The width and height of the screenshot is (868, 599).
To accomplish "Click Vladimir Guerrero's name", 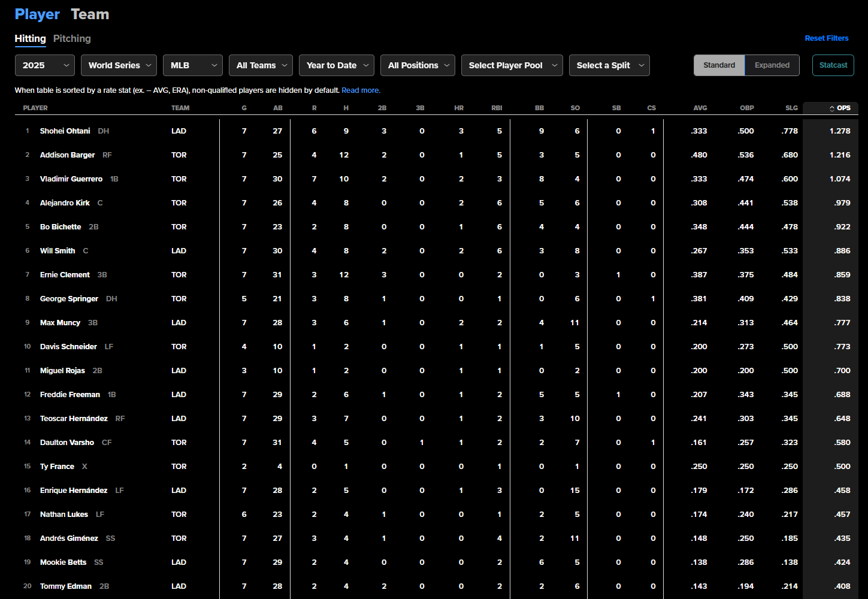I will tap(71, 179).
